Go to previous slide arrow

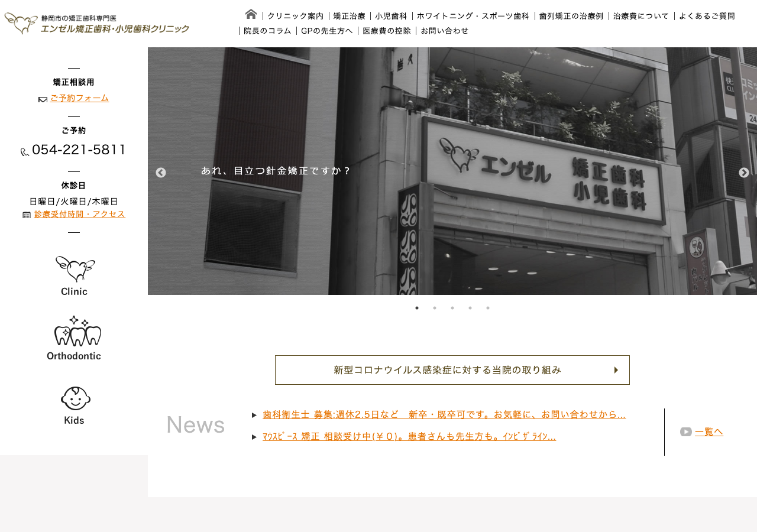point(161,173)
